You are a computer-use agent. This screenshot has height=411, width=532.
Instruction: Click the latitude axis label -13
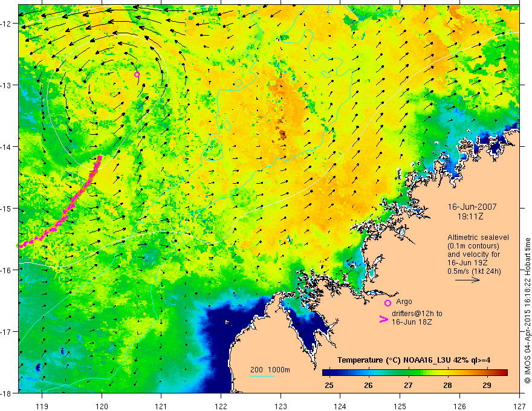point(7,85)
